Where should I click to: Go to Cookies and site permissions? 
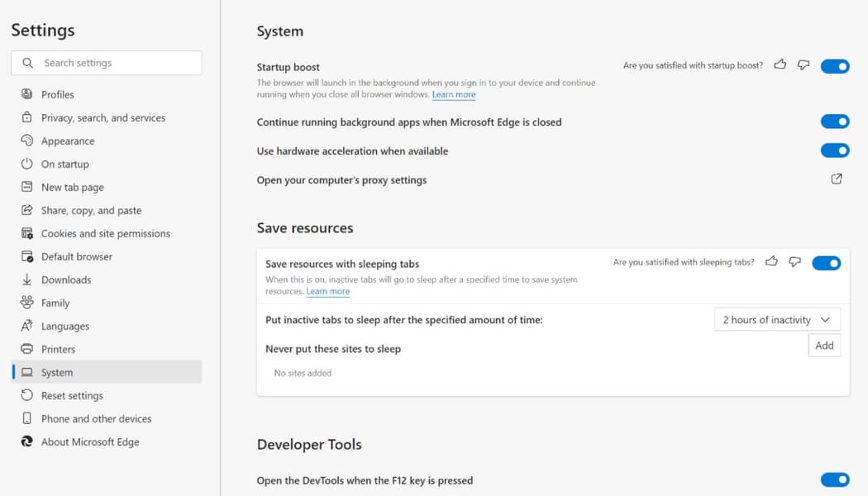(x=106, y=233)
